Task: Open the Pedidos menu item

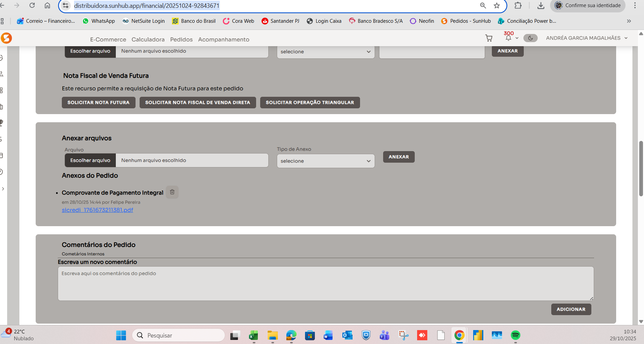Action: pyautogui.click(x=181, y=39)
